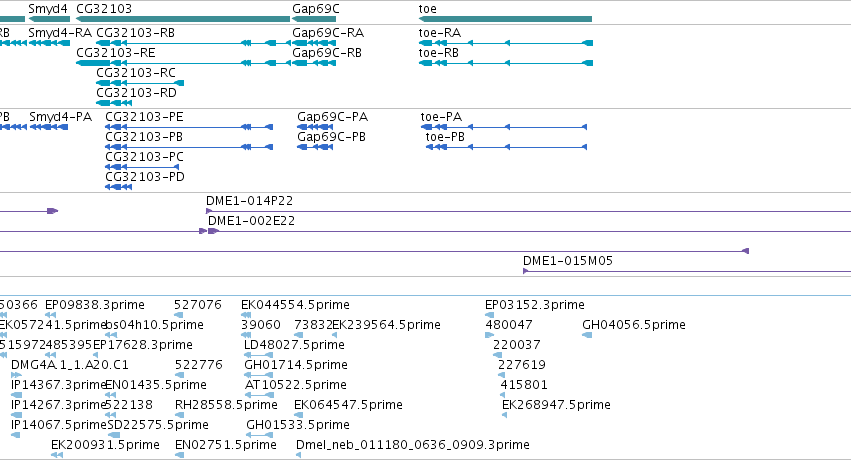Click the DME1-014P22 BAC feature line

point(529,211)
